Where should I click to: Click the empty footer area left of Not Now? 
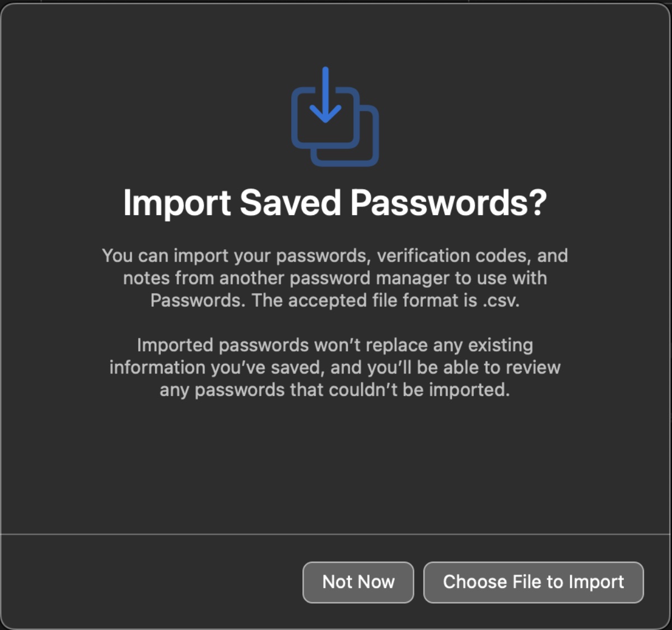[x=151, y=582]
